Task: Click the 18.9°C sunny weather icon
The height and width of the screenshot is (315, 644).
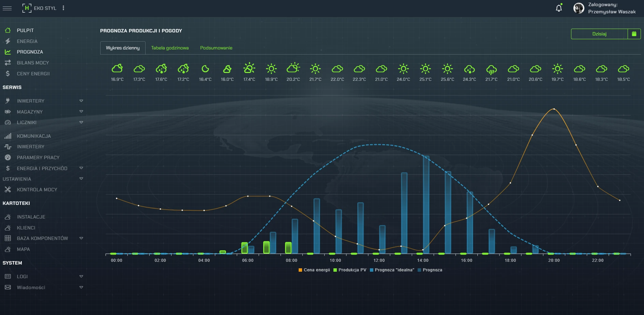Action: coord(271,69)
